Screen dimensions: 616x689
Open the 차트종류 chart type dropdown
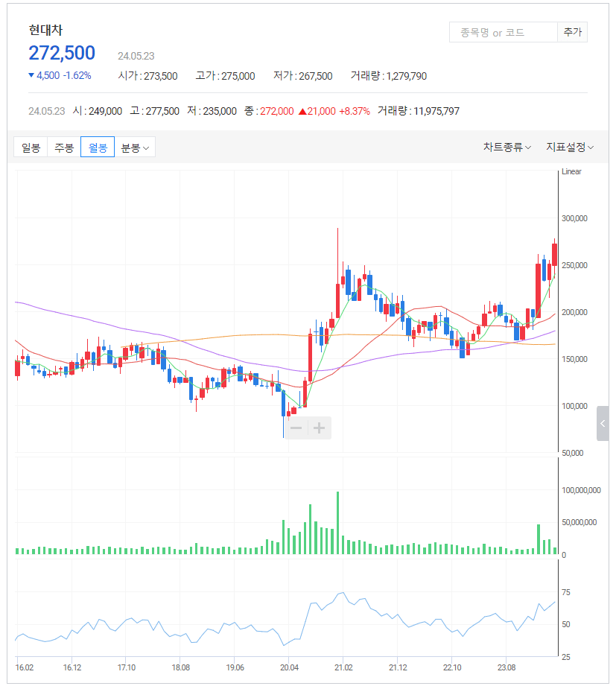(x=507, y=147)
